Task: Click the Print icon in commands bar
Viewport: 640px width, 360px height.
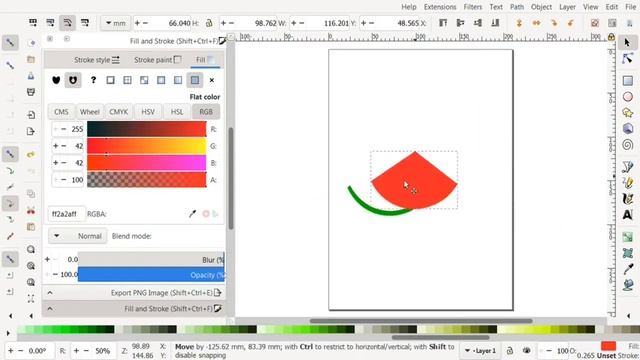Action: coord(31,92)
